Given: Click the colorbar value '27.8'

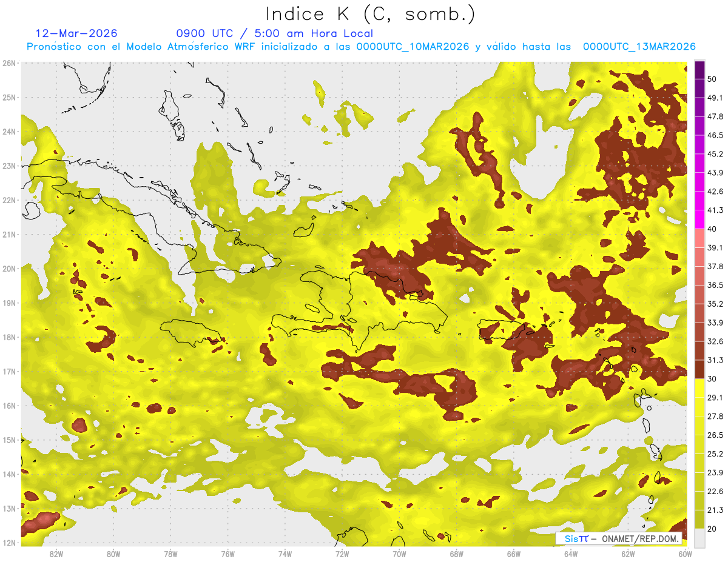Looking at the screenshot, I should [715, 416].
